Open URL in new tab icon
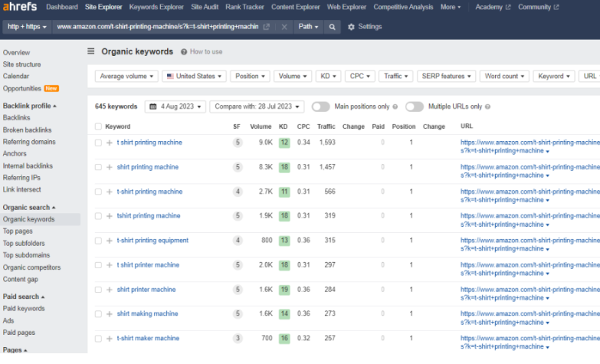 (266, 27)
